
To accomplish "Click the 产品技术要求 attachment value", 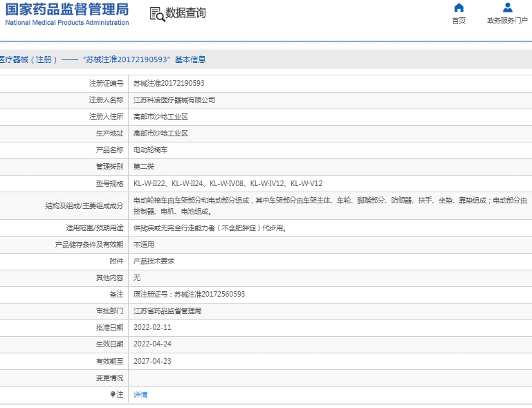I will [154, 261].
